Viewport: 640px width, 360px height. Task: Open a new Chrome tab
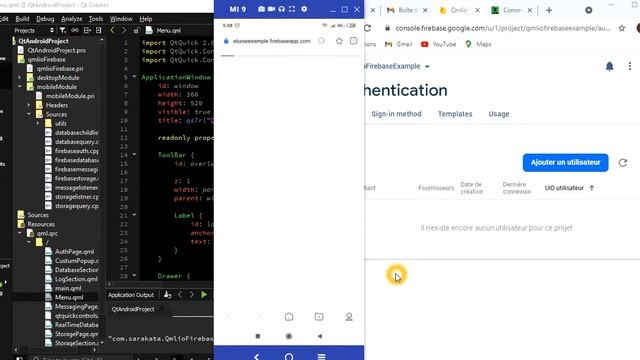549,10
